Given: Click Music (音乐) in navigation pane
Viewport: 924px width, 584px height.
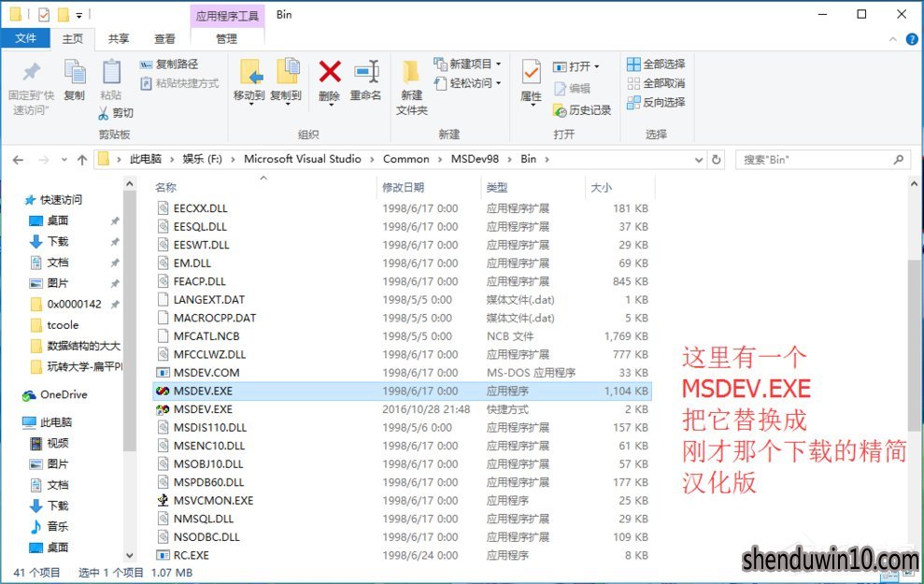Looking at the screenshot, I should click(x=50, y=526).
